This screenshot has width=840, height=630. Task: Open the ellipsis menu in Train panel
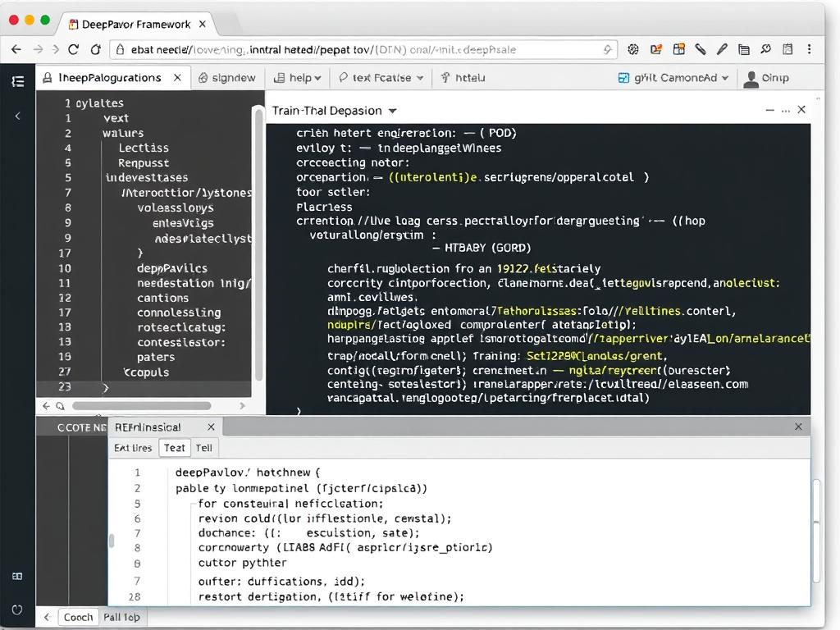point(785,111)
